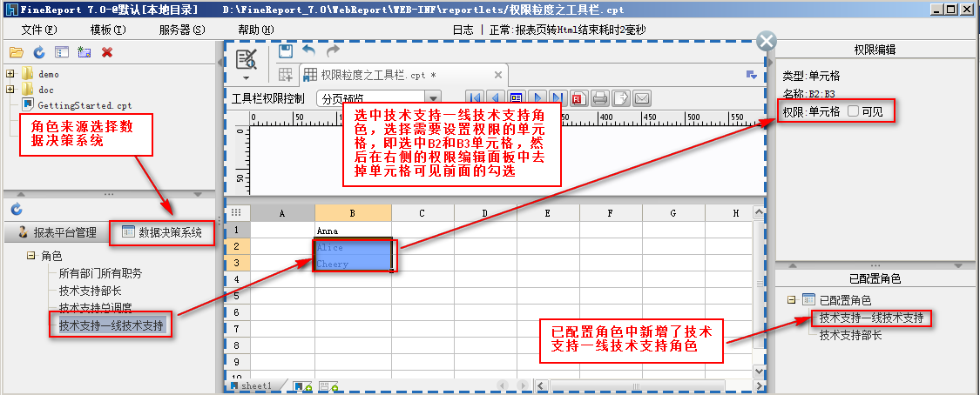Select row header 5
The width and height of the screenshot is (980, 395).
pyautogui.click(x=235, y=296)
